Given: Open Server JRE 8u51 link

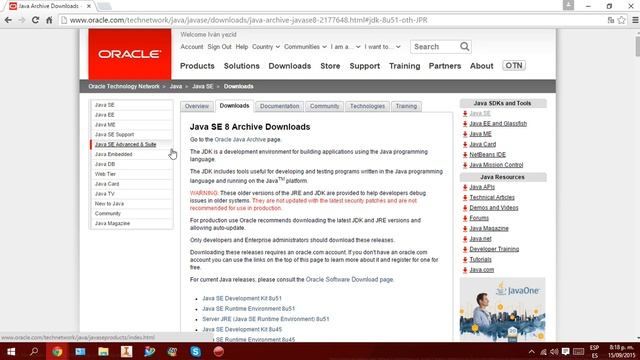Looking at the screenshot, I should [266, 319].
